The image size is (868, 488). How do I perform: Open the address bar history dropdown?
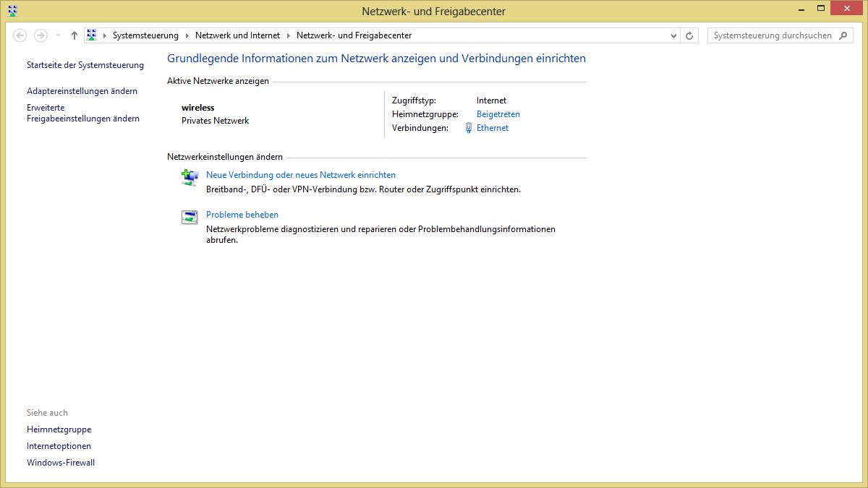coord(673,35)
